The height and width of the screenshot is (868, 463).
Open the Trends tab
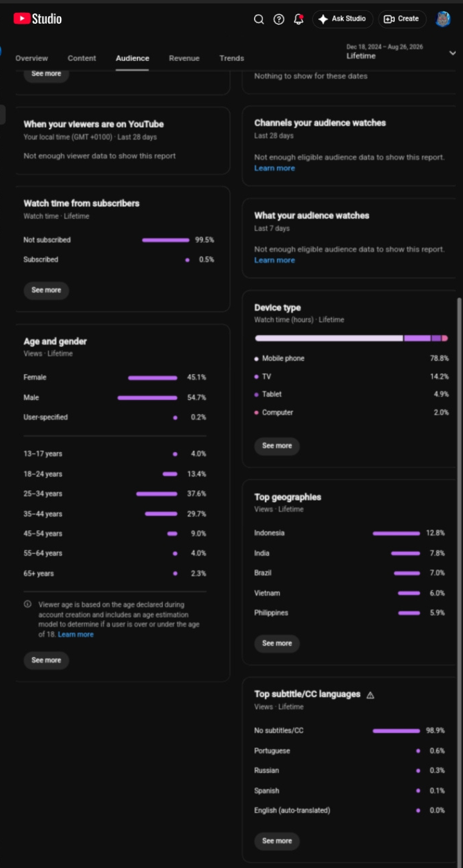click(x=232, y=58)
